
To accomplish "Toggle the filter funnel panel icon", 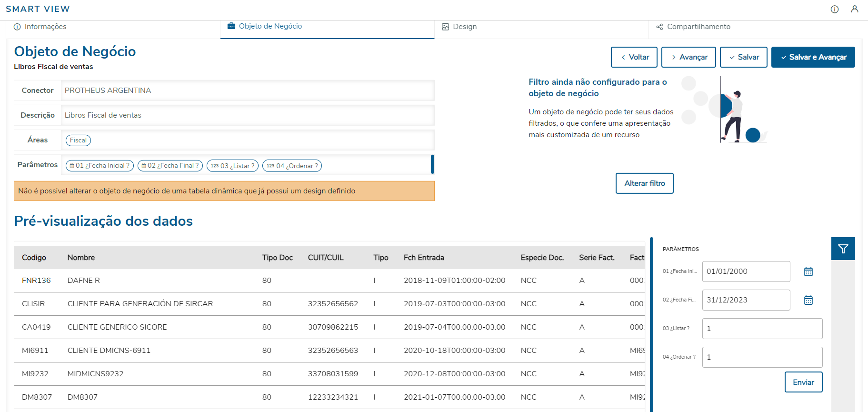I will [x=843, y=249].
